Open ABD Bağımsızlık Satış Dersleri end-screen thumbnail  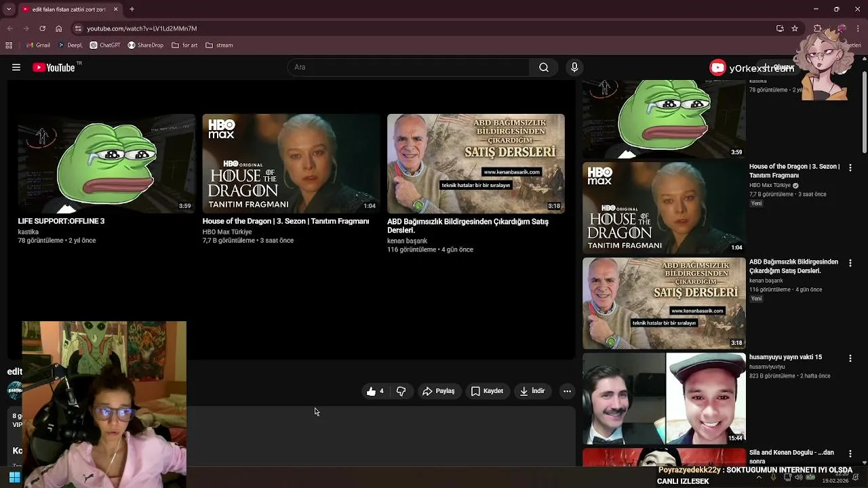(x=476, y=163)
